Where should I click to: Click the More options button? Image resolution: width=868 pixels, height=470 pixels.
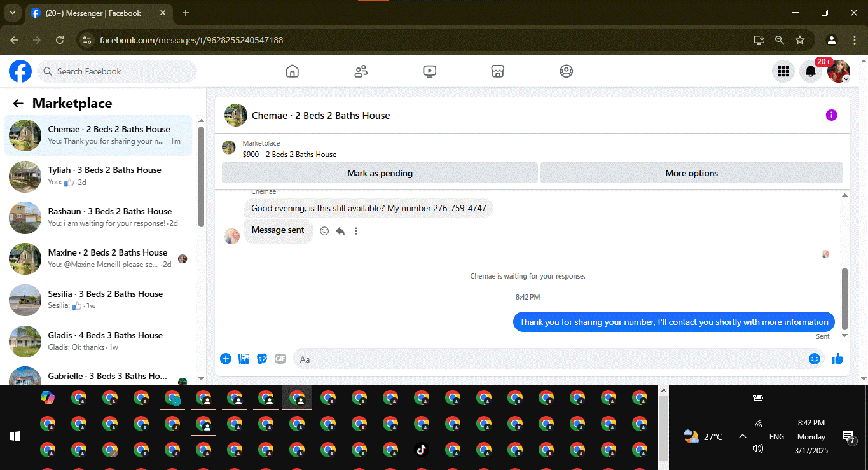[x=691, y=173]
